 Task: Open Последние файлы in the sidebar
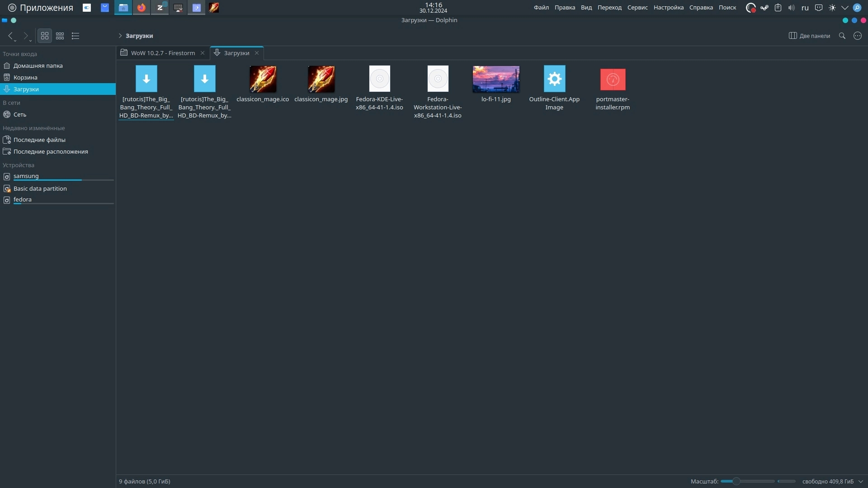click(58, 140)
